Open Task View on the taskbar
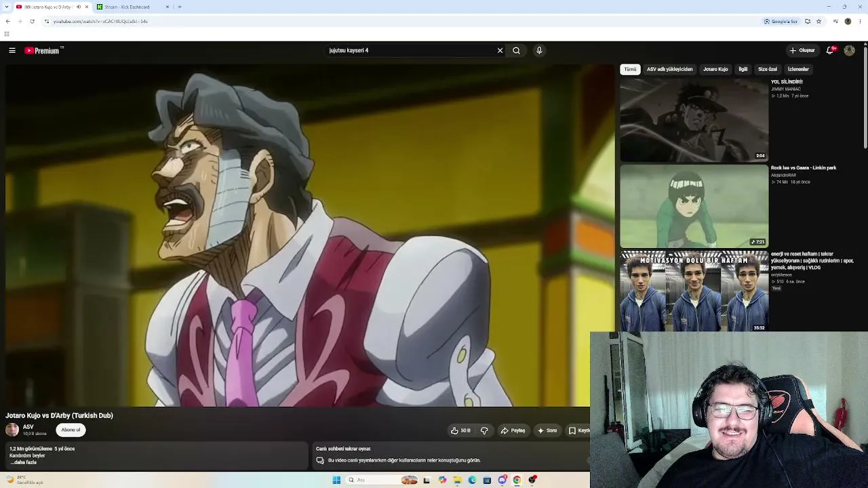 coord(427,480)
